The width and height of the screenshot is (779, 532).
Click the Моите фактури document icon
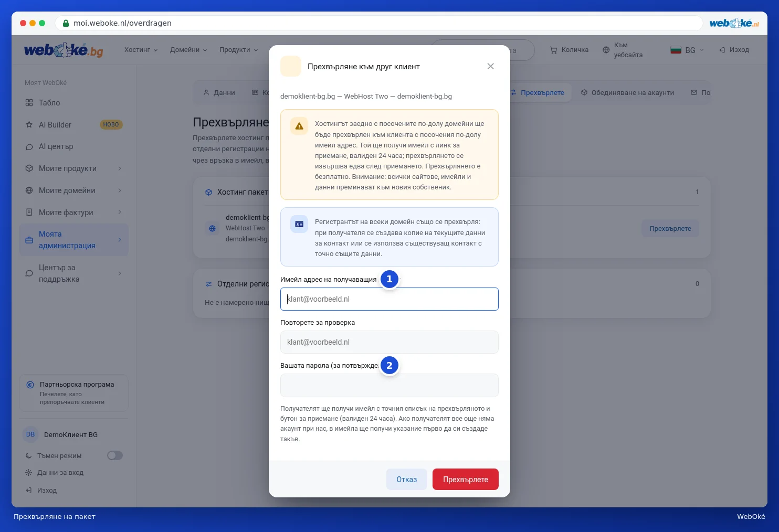[x=29, y=212]
